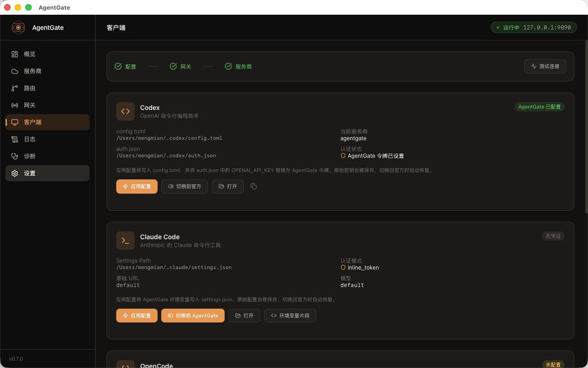Copy Codex config with copy icon
Viewport: 588px width, 368px height.
[254, 186]
